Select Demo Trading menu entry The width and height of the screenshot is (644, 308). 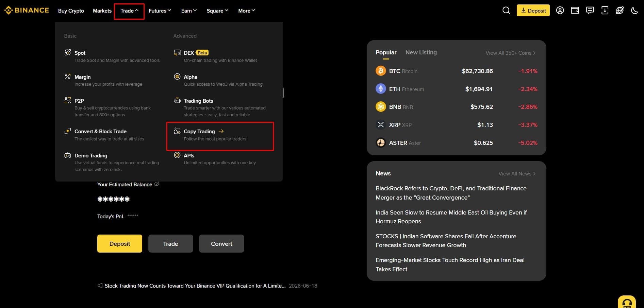point(112,162)
